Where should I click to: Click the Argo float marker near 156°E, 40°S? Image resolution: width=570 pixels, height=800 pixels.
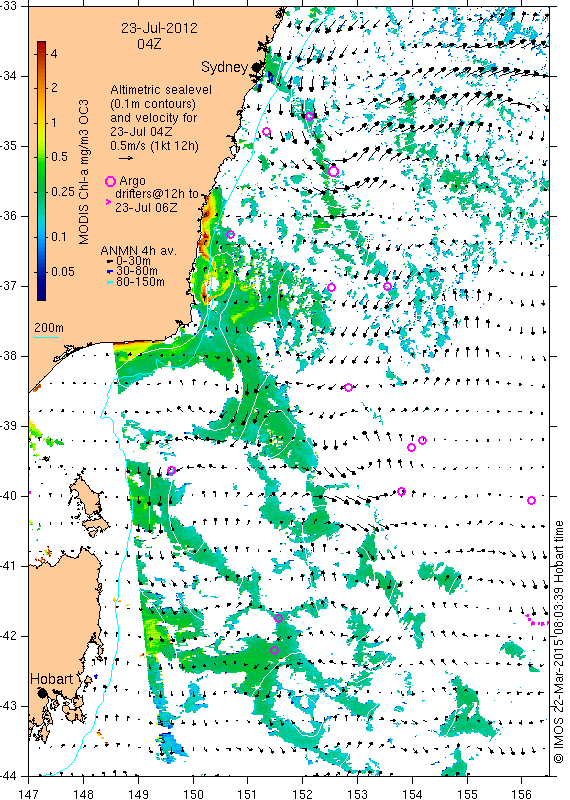point(531,501)
